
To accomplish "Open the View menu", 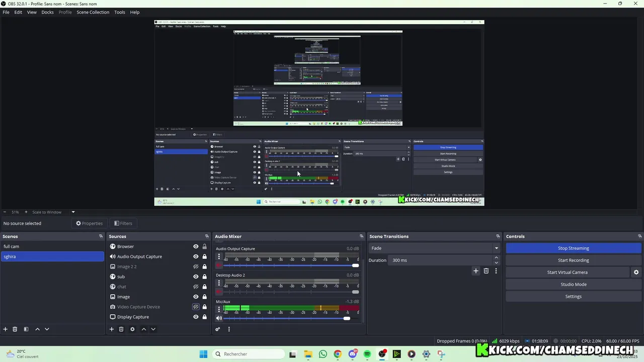I will click(x=32, y=12).
